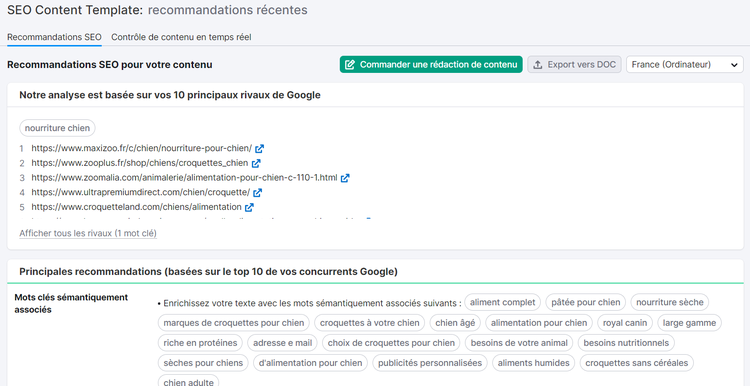Open external link icon for maxizoo.fr URL
Screen dimensions: 750x386
(x=259, y=149)
